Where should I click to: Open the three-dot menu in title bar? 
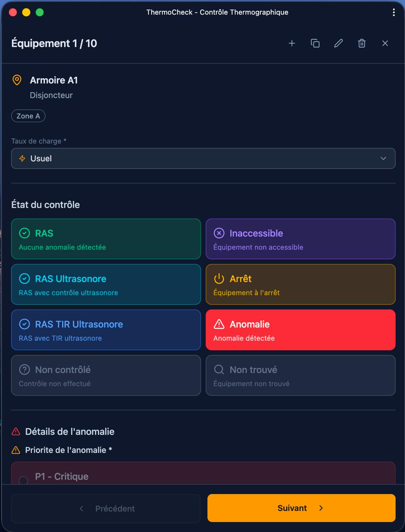(x=394, y=12)
